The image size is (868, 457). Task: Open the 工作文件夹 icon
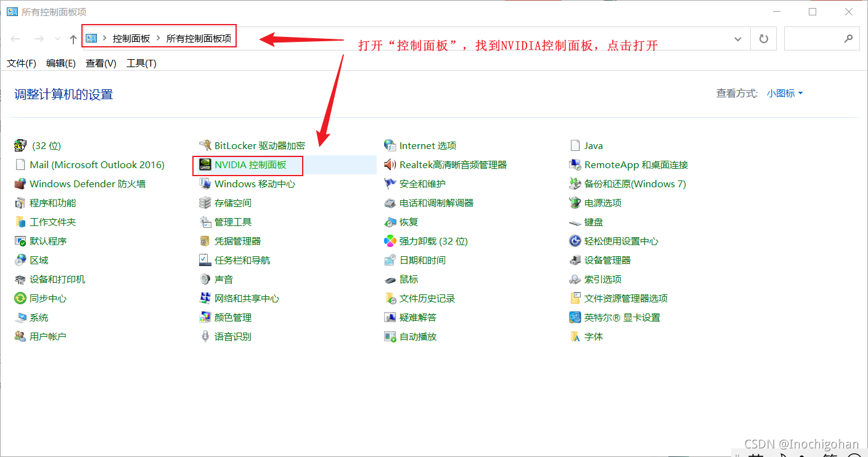[x=20, y=222]
